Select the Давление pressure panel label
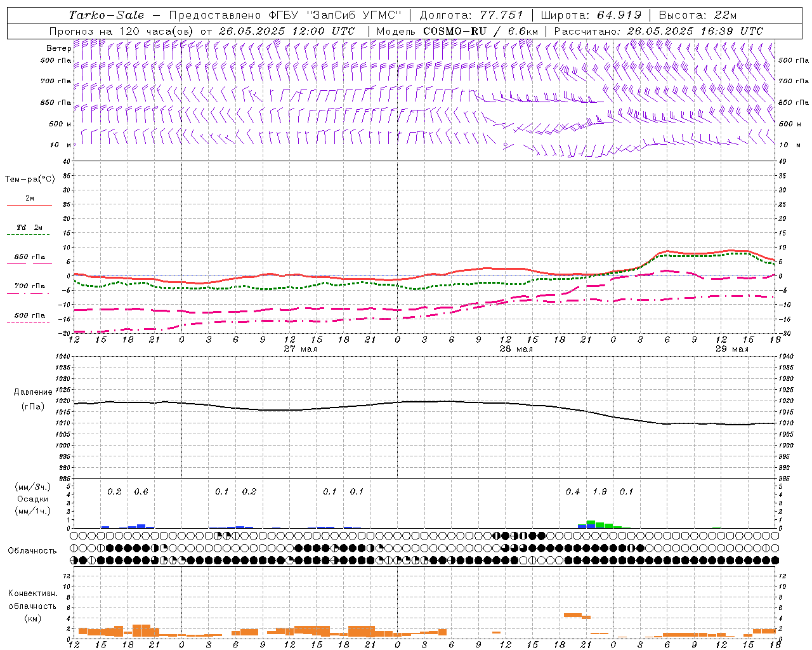This screenshot has width=812, height=650. tap(33, 392)
